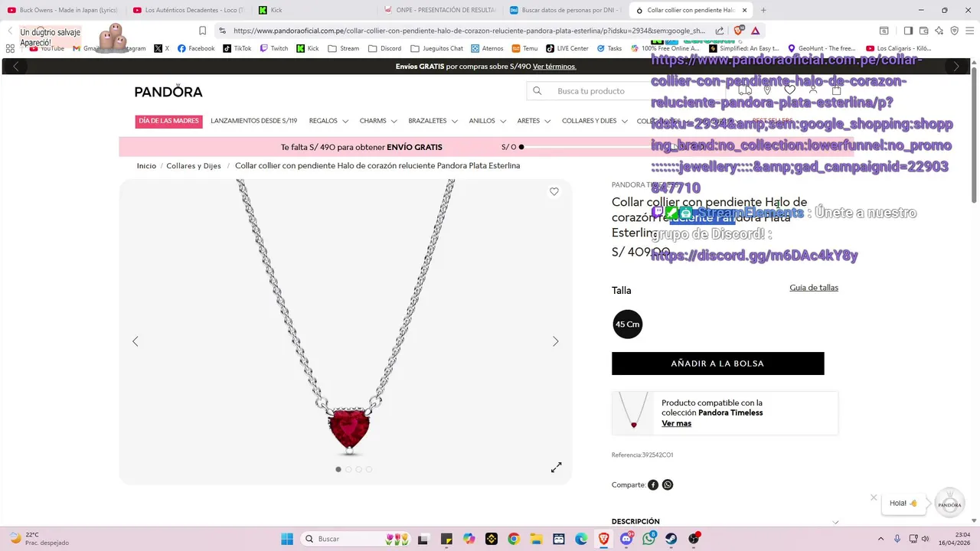Click the search magnifier icon
Viewport: 980px width, 551px height.
point(537,91)
